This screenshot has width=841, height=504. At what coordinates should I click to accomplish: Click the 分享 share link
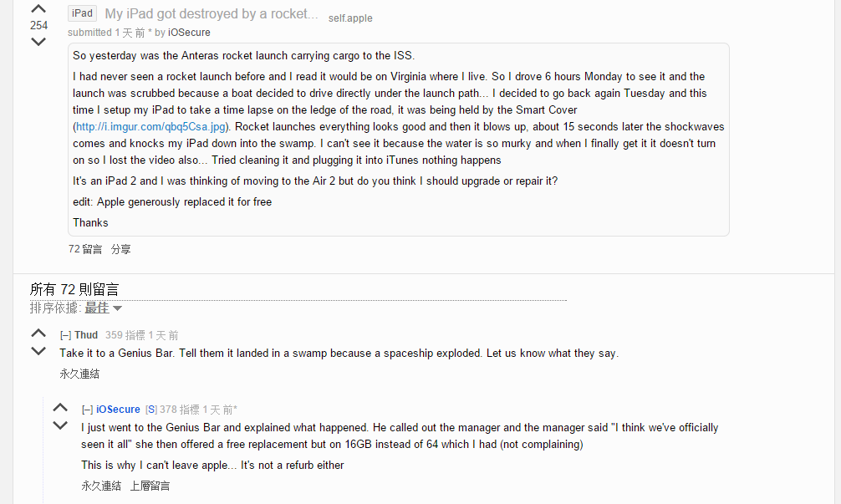121,249
